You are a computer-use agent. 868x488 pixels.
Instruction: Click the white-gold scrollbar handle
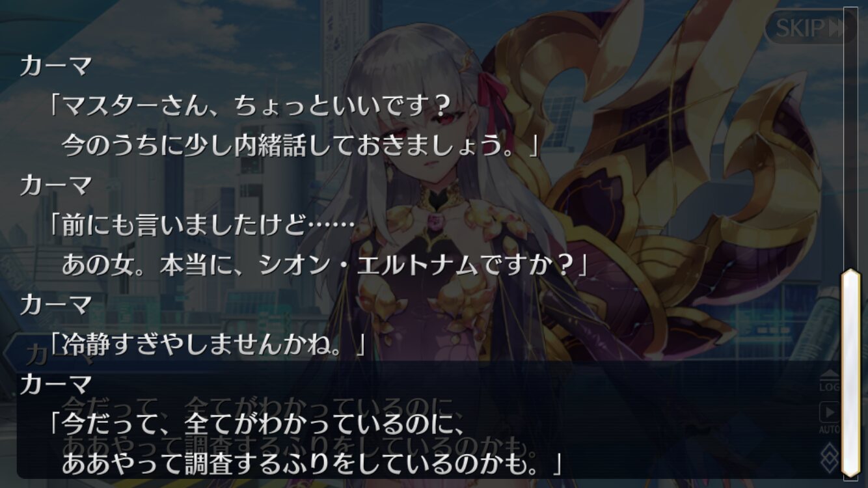tap(851, 372)
